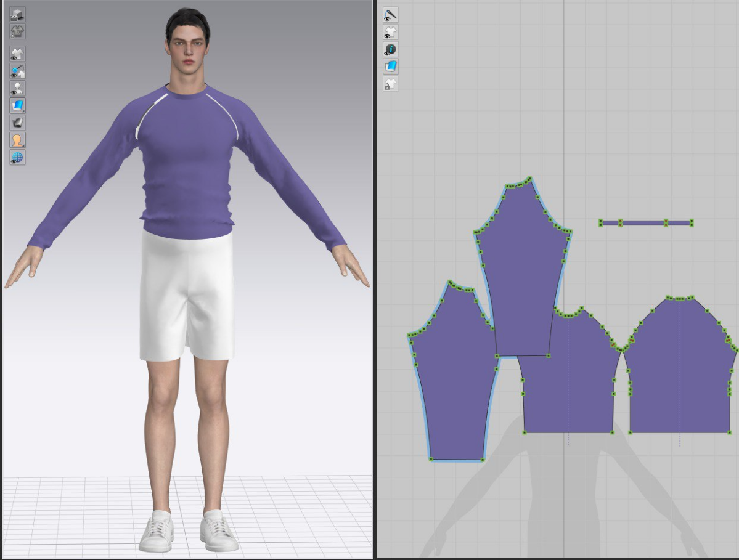This screenshot has width=739, height=560.
Task: Toggle blue pin display in 3D view
Action: pos(17,71)
